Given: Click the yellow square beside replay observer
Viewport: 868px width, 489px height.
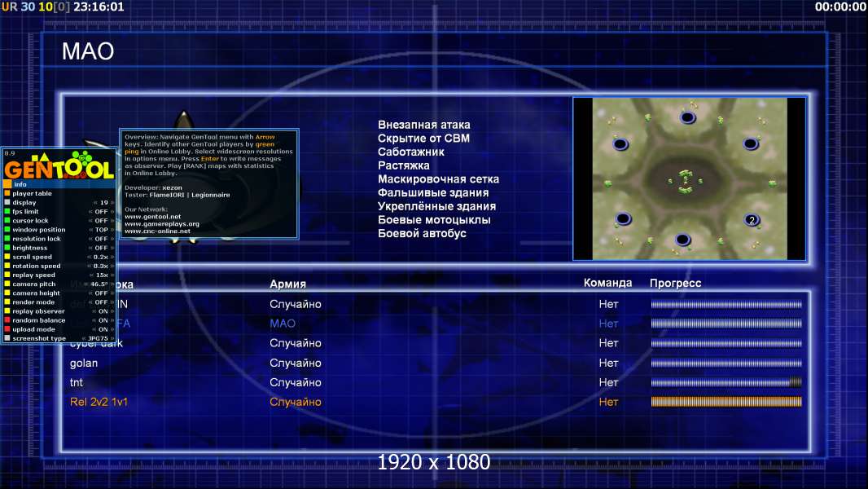Looking at the screenshot, I should pyautogui.click(x=7, y=311).
